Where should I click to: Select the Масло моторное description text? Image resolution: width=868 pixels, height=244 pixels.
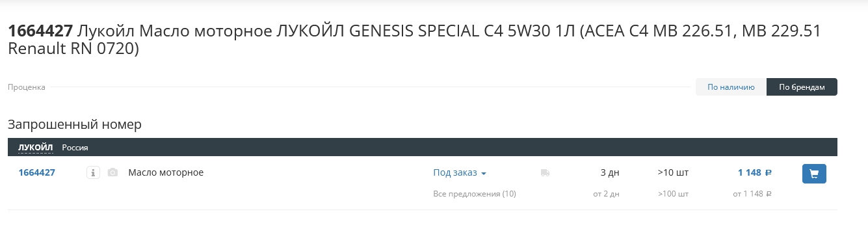(166, 172)
